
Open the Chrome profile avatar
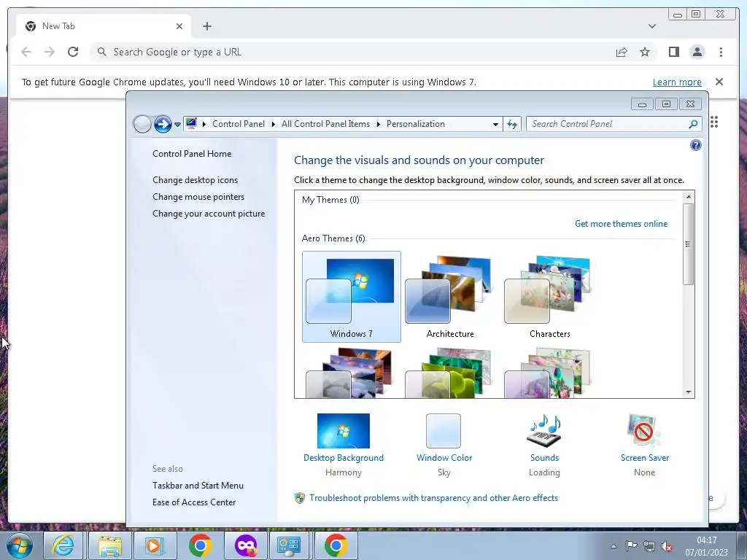(697, 52)
